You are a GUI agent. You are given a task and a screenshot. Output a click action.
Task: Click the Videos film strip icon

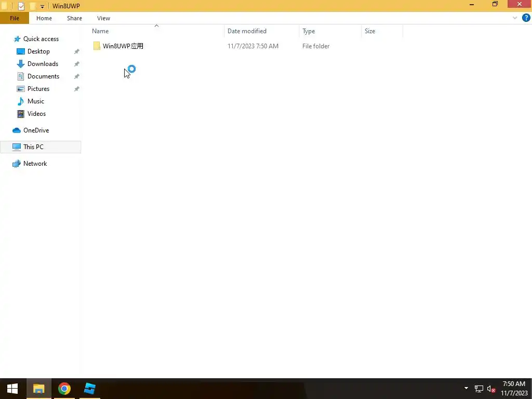(x=21, y=114)
